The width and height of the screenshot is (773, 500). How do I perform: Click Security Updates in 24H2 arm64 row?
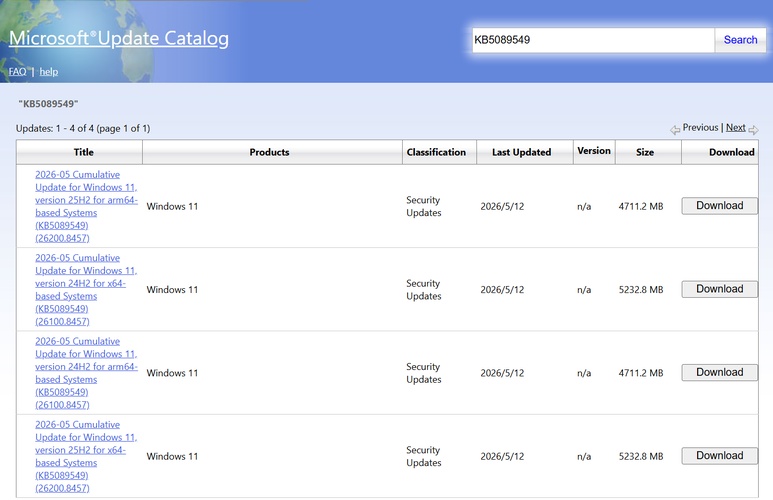[x=423, y=373]
